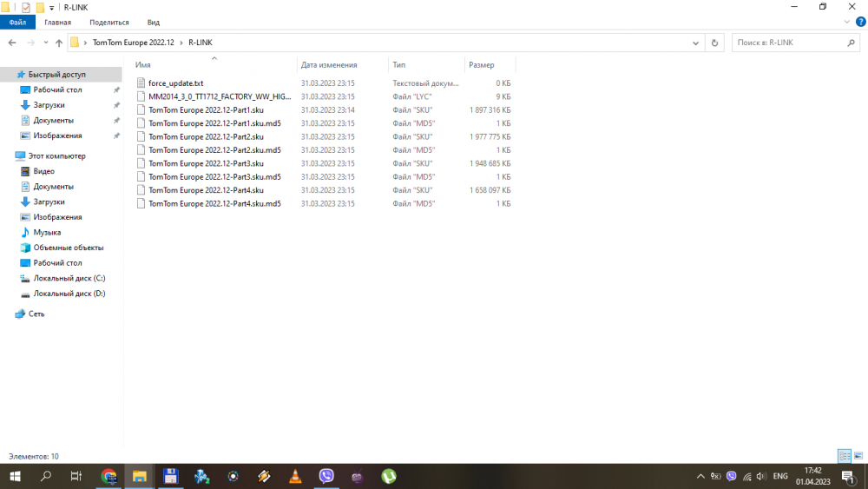Open Viber from the taskbar

pos(326,476)
